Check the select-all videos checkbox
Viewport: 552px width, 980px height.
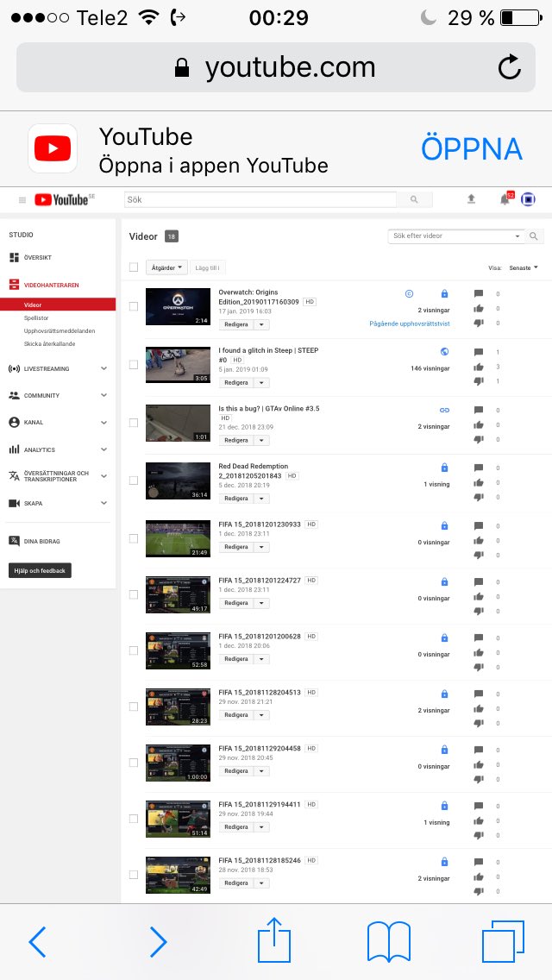pos(133,267)
